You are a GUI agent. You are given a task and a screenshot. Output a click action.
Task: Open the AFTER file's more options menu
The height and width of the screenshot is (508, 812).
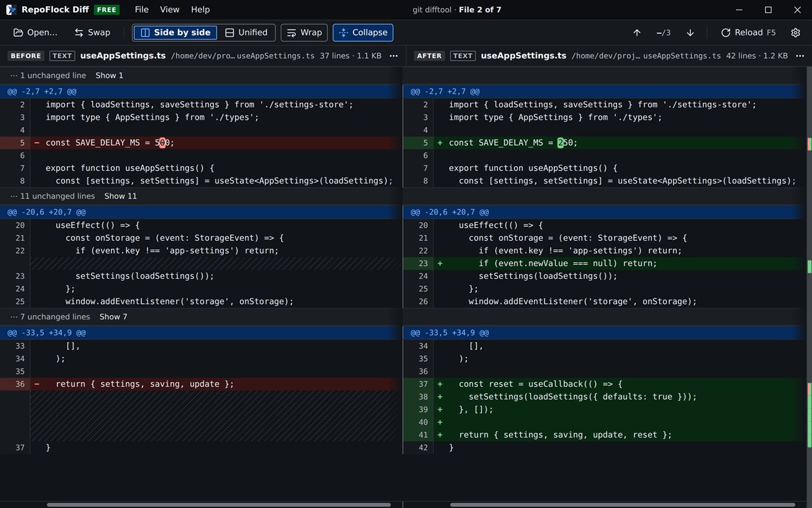coord(800,56)
